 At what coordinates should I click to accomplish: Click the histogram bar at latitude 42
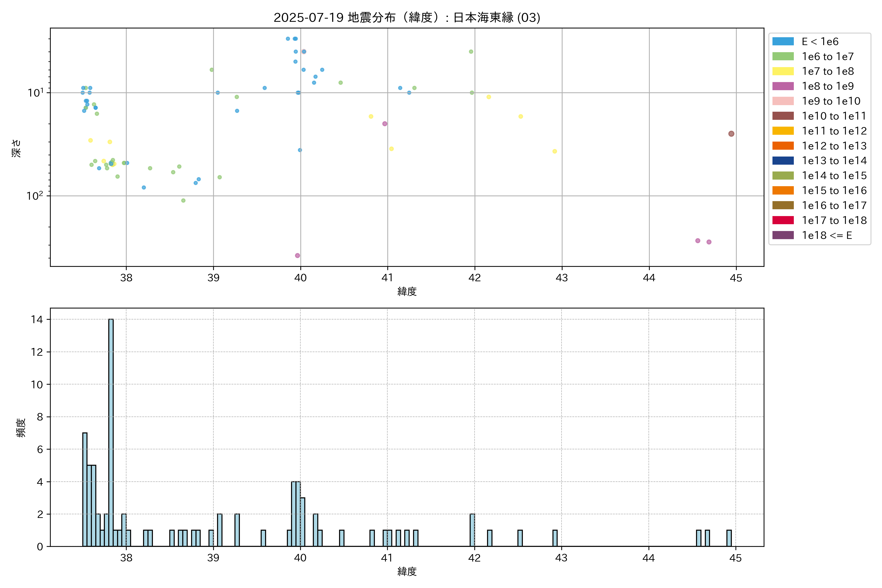472,530
